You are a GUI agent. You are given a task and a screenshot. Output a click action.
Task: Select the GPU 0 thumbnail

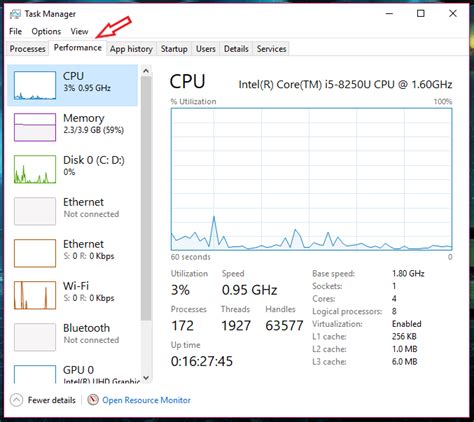[x=35, y=374]
